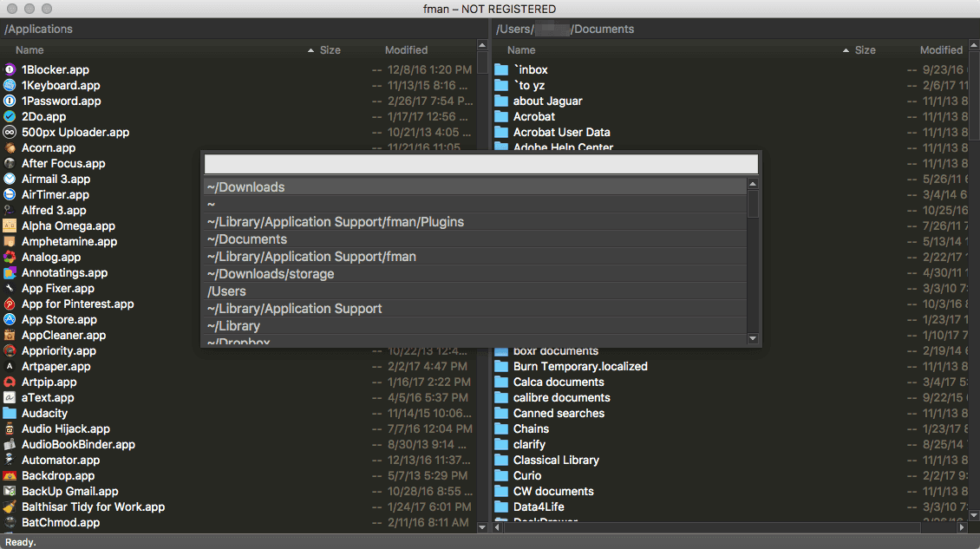Click the `inbox folder icon

tap(501, 69)
